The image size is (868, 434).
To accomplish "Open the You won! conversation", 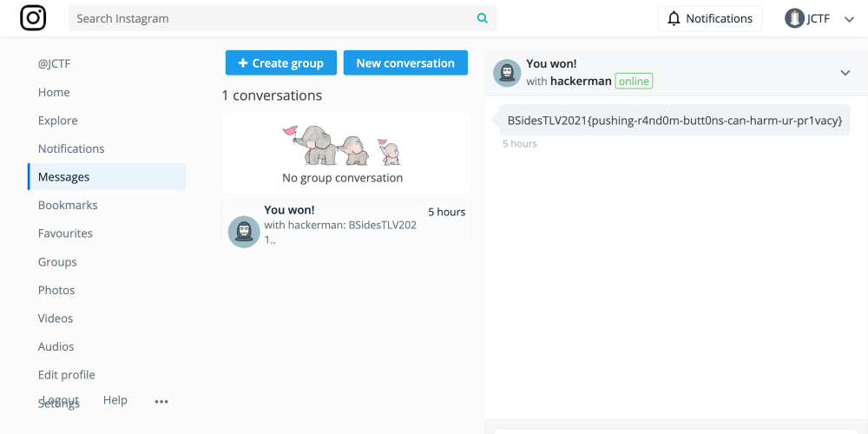I will coord(347,224).
